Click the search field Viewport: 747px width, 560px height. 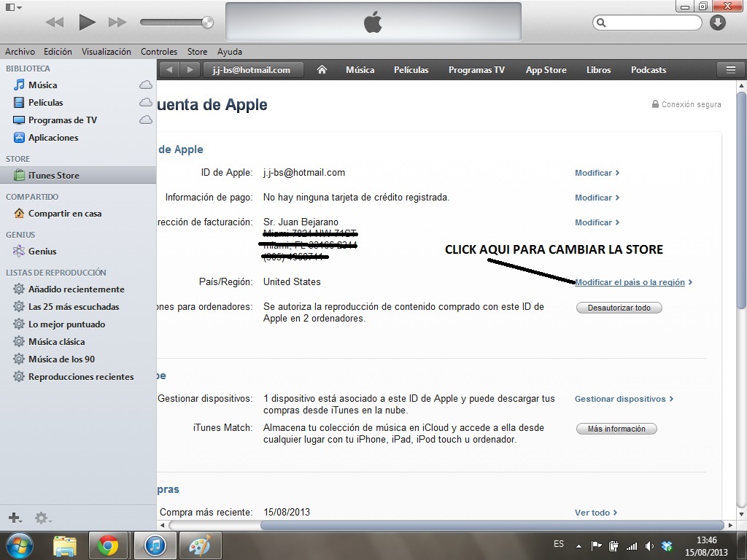coord(647,23)
